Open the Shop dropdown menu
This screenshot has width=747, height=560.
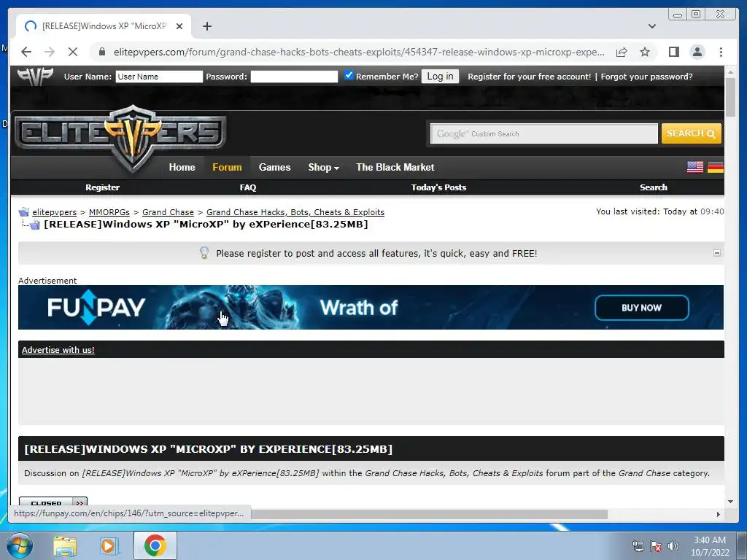(x=323, y=167)
